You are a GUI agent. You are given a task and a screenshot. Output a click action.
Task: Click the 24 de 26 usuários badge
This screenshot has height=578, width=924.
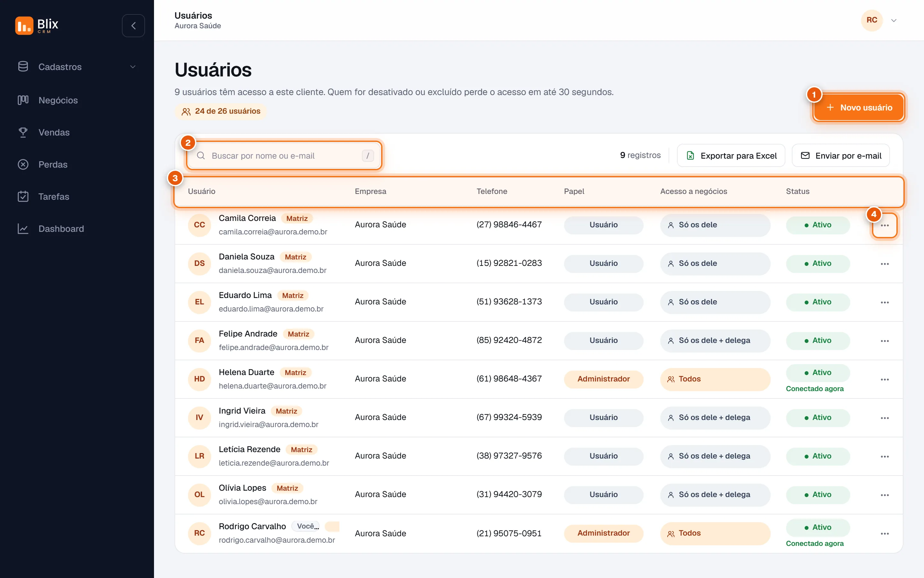[x=221, y=111]
